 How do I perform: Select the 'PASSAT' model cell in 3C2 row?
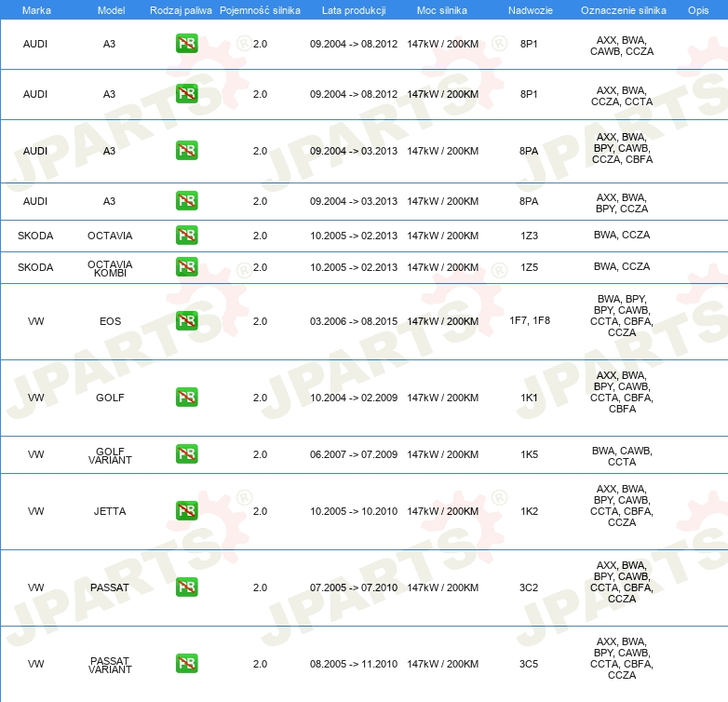[110, 587]
